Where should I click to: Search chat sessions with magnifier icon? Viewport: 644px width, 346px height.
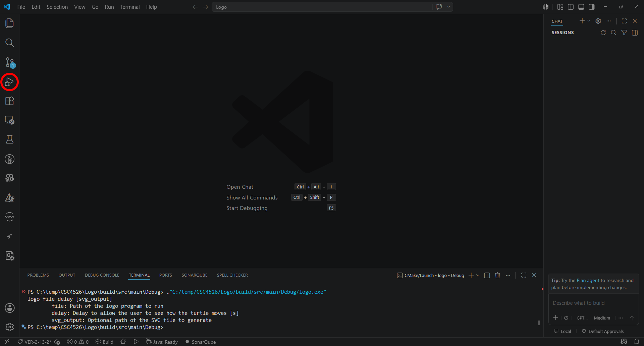point(613,33)
